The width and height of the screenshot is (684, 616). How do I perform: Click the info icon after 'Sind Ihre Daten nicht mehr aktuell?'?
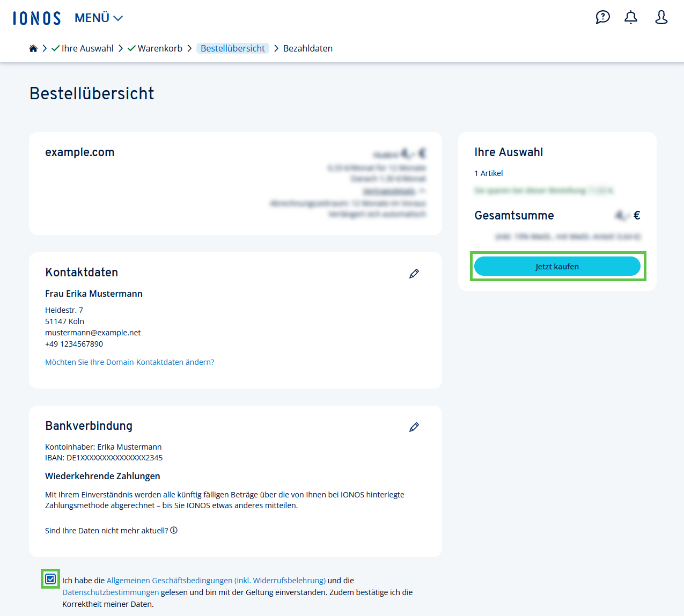point(174,530)
